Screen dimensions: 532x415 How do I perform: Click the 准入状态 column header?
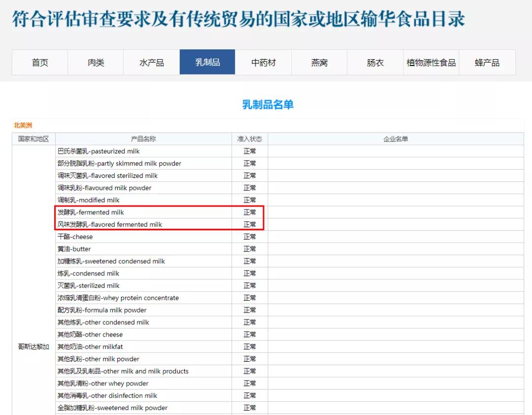tap(249, 138)
